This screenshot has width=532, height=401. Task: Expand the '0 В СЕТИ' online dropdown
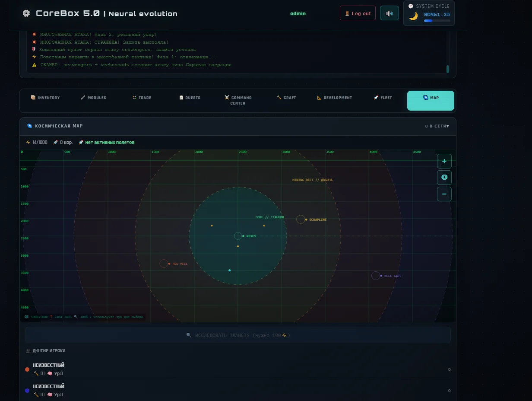[437, 126]
